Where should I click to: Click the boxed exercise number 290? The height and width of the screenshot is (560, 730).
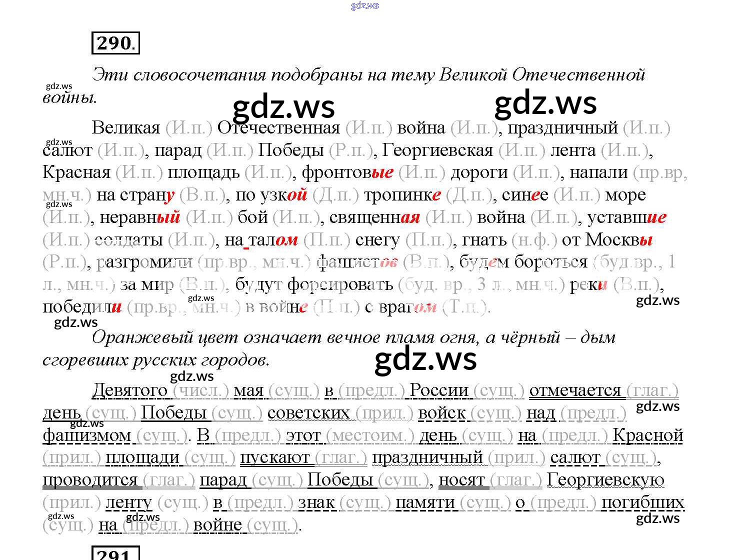(115, 43)
